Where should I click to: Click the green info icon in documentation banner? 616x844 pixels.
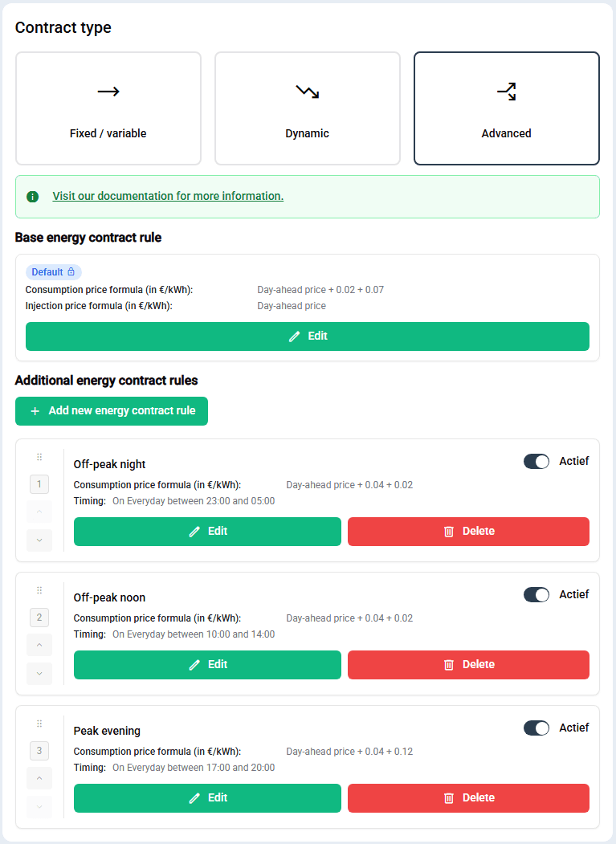[x=33, y=196]
